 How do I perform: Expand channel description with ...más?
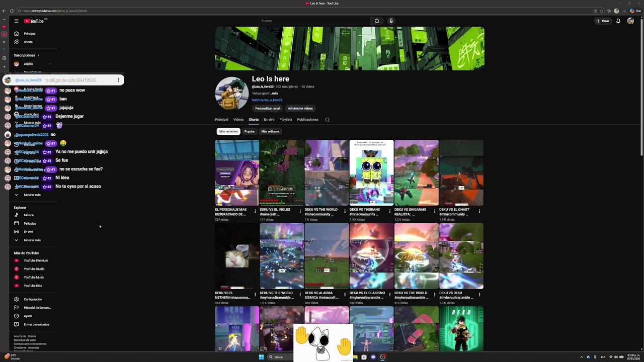(274, 94)
